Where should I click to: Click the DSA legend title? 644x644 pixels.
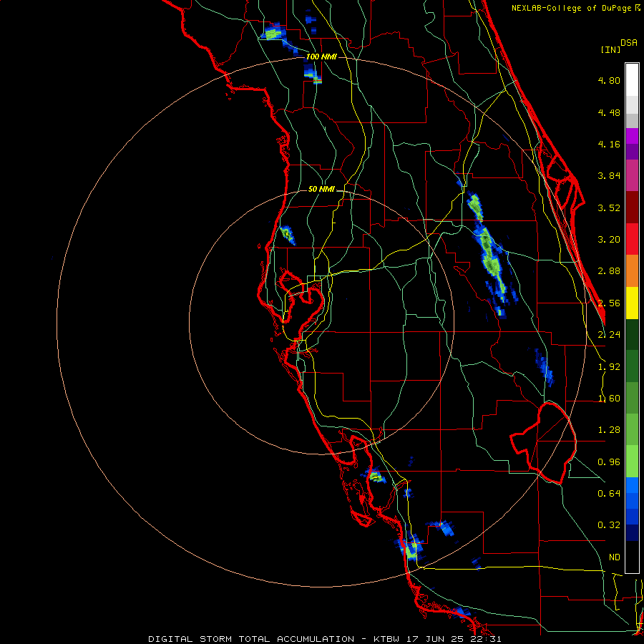click(629, 42)
